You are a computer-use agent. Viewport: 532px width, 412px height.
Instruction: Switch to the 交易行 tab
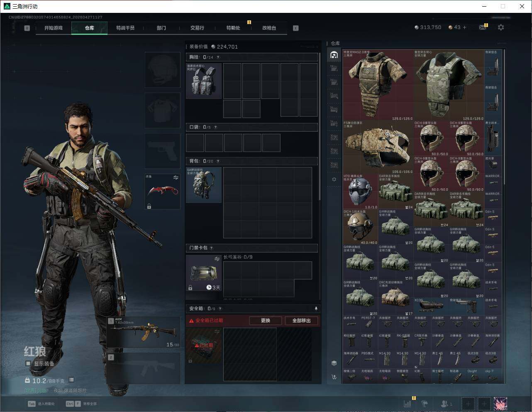(197, 28)
